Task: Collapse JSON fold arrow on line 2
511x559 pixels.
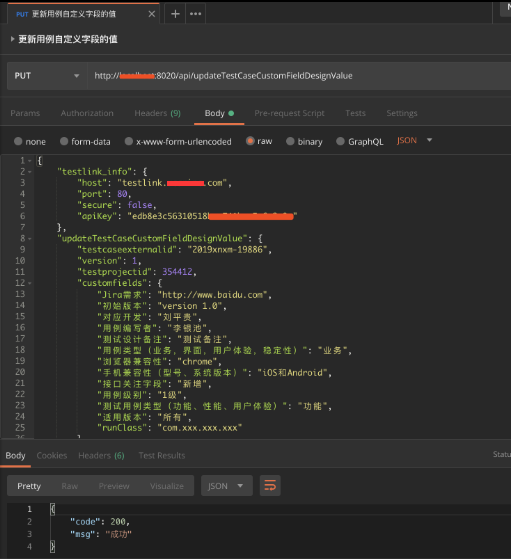Action: [x=30, y=172]
